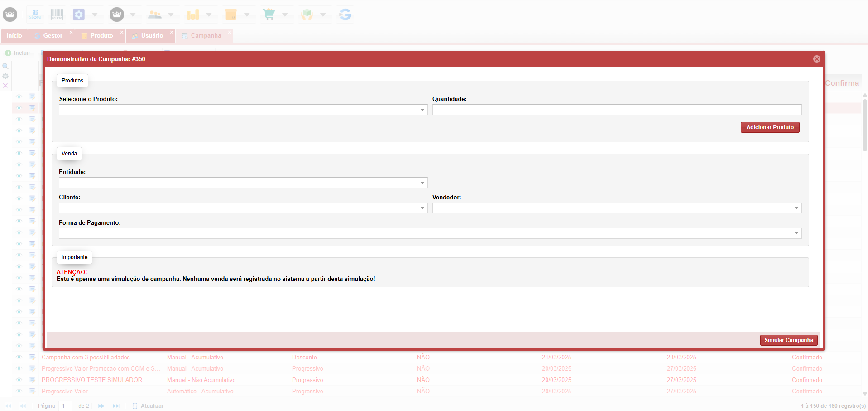Screen dimensions: 868x411
Task: Open the Boleto barcode tool
Action: tap(57, 15)
